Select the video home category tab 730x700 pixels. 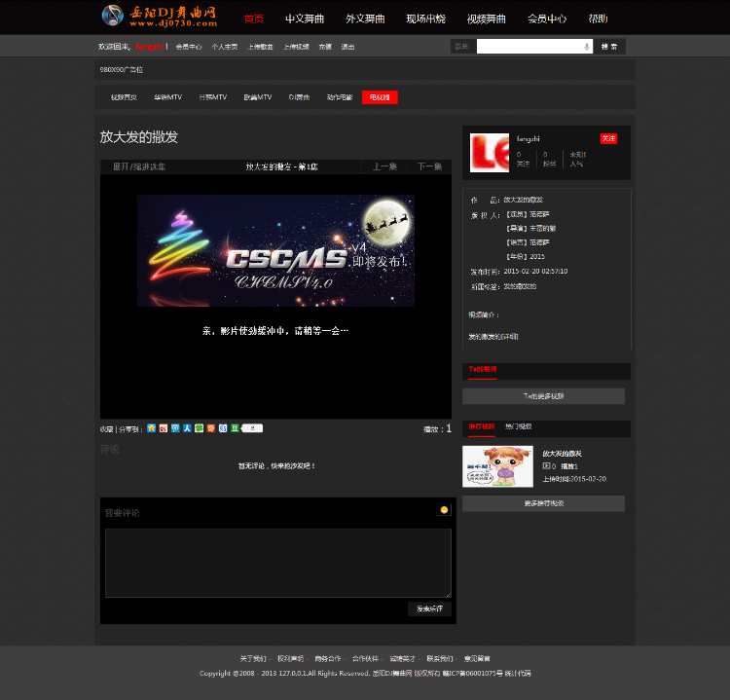pos(124,97)
